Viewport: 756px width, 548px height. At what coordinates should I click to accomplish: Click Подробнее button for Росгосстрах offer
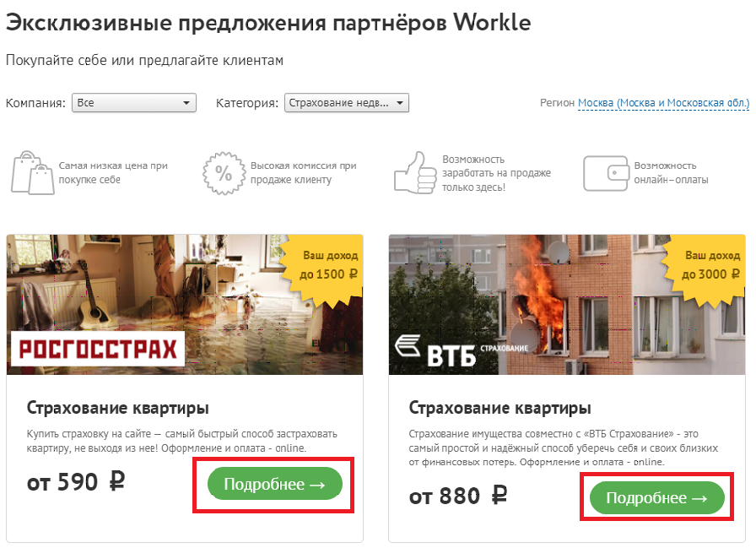click(275, 484)
